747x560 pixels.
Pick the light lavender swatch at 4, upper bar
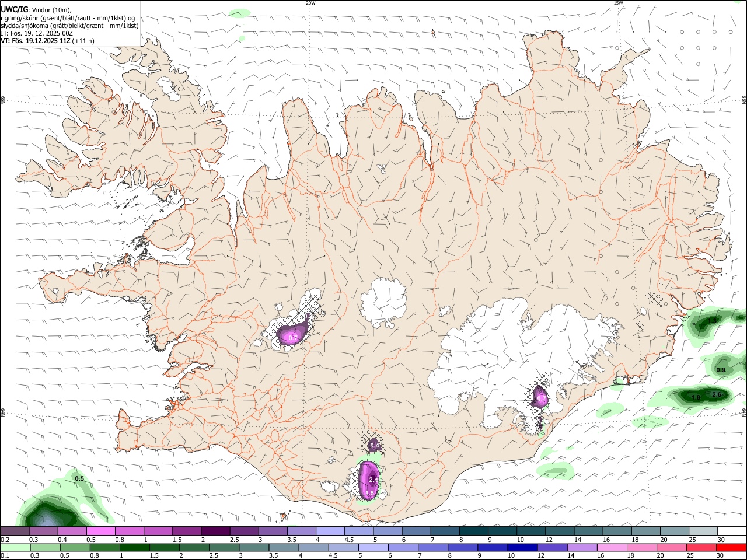coord(330,531)
